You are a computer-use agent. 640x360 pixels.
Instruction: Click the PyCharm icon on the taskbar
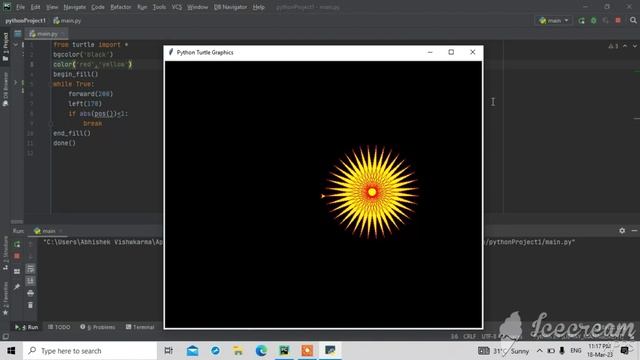click(x=284, y=351)
